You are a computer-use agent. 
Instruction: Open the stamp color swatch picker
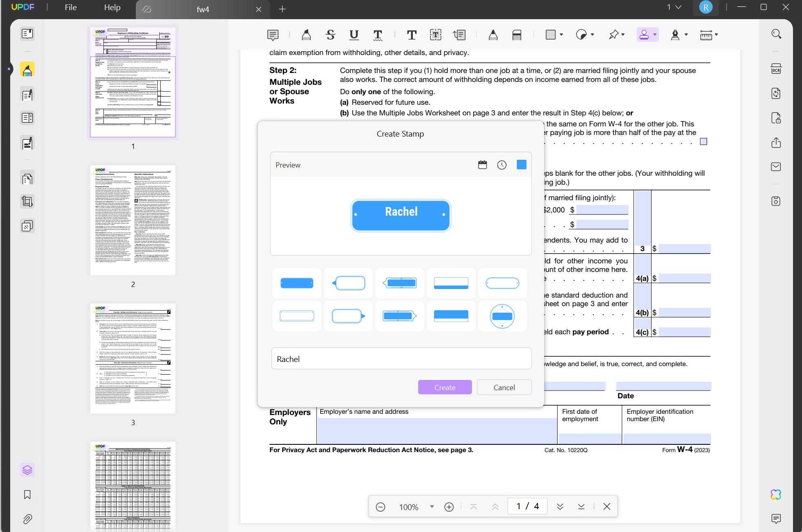coord(521,164)
